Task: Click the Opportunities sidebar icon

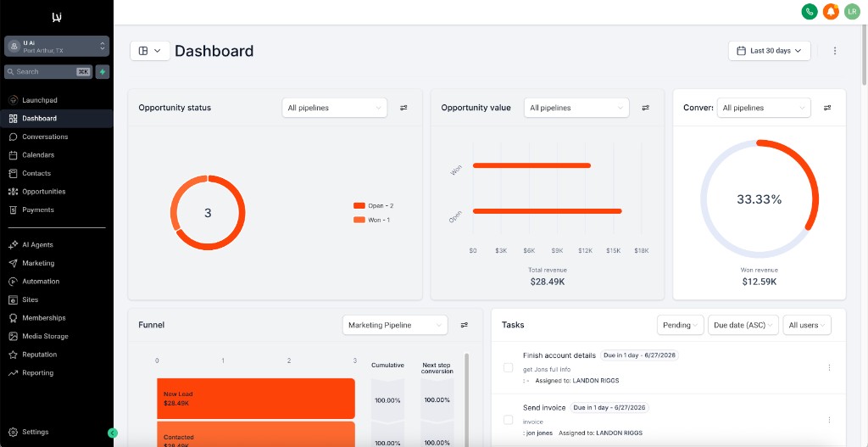Action: pos(14,192)
